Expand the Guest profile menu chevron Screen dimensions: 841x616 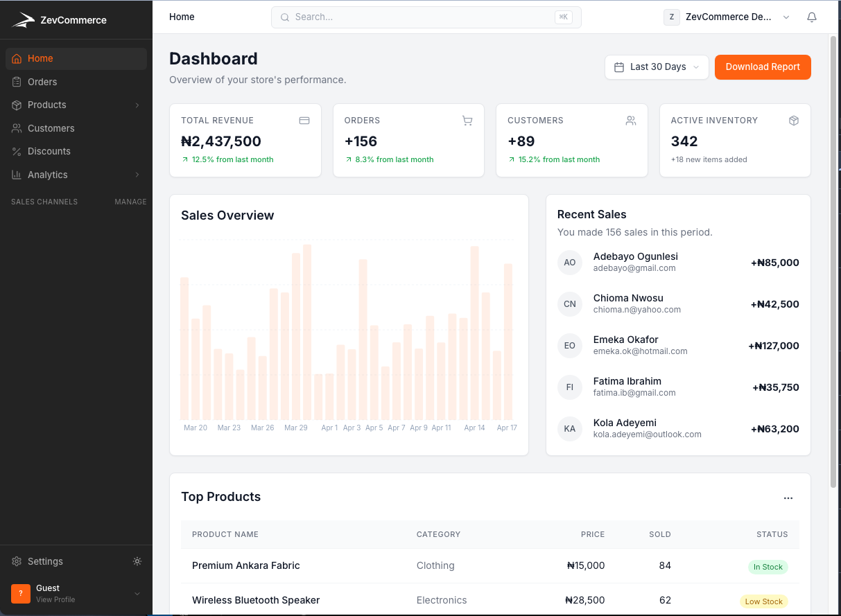pyautogui.click(x=137, y=594)
